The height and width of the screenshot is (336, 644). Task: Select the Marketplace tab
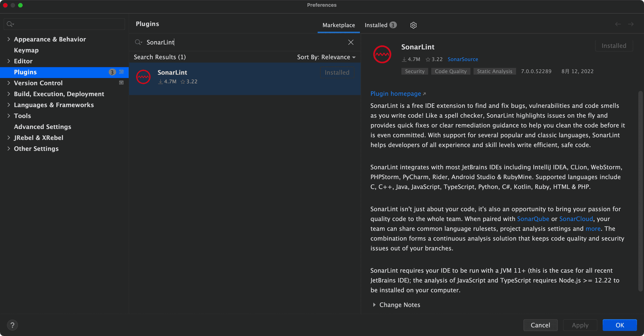click(339, 25)
